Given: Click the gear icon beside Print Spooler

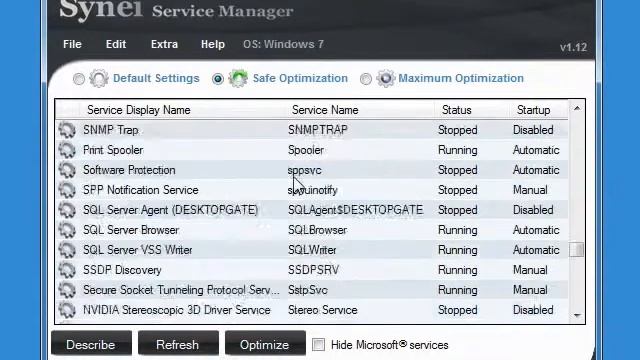Looking at the screenshot, I should pyautogui.click(x=67, y=150).
